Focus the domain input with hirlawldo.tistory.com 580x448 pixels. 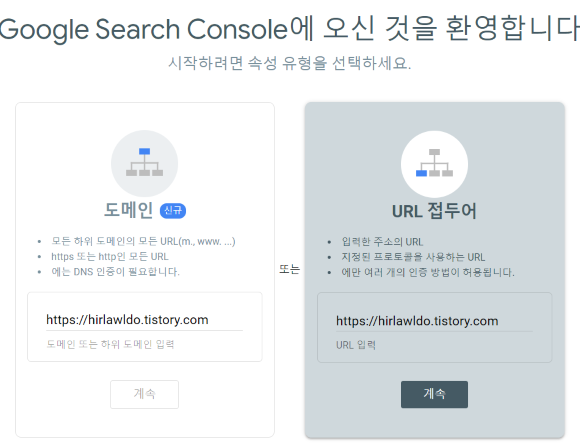tap(144, 320)
